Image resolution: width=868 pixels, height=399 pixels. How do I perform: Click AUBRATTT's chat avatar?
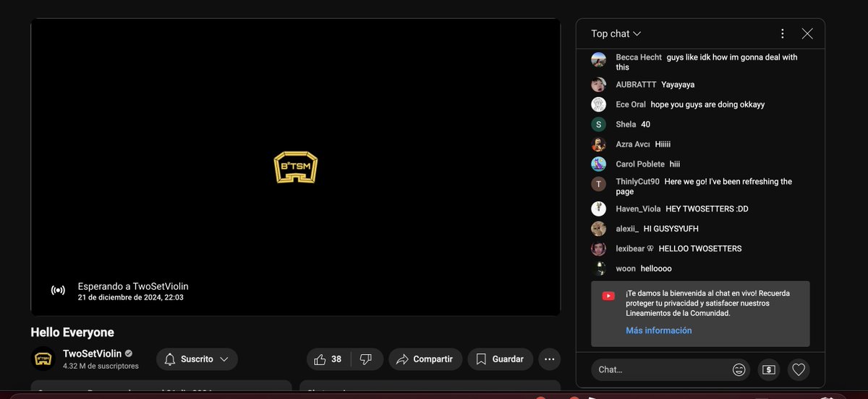click(x=598, y=84)
